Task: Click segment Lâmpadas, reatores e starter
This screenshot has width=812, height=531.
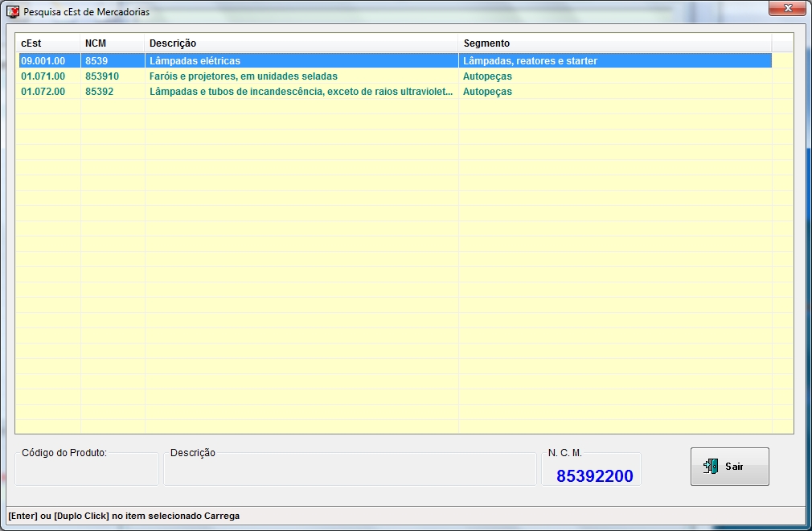Action: tap(531, 61)
